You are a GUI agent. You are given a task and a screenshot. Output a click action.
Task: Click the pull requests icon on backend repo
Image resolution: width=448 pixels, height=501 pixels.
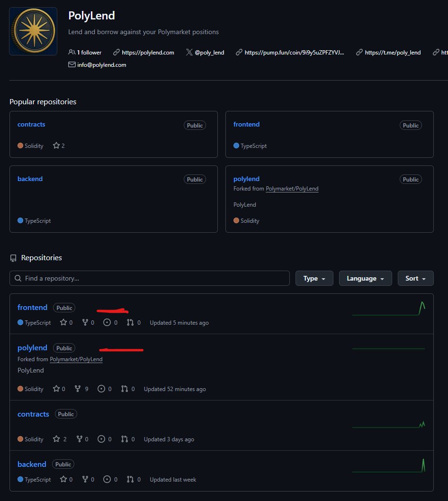click(131, 479)
